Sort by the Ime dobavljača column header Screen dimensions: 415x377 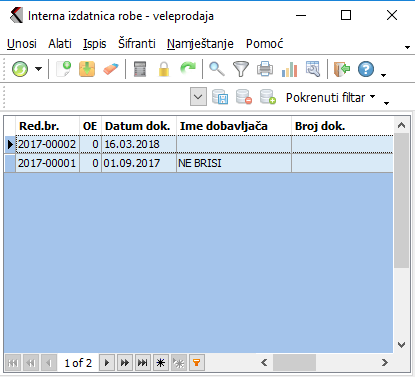[234, 126]
